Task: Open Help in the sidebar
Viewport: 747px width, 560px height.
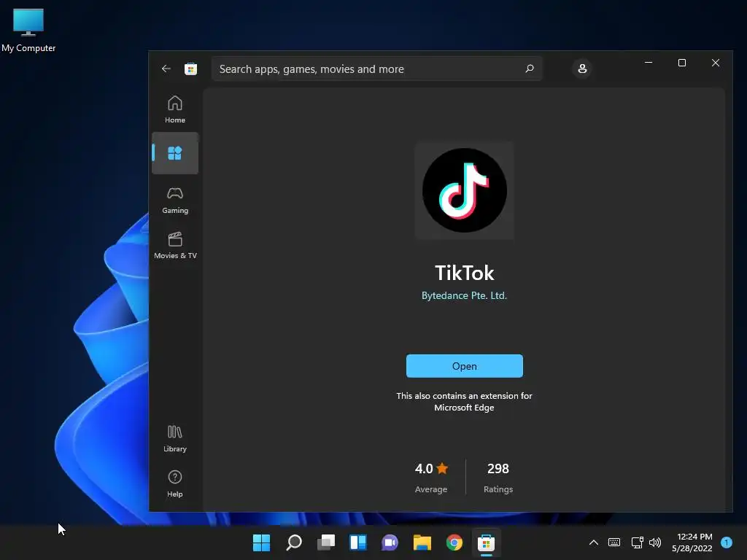Action: click(175, 483)
